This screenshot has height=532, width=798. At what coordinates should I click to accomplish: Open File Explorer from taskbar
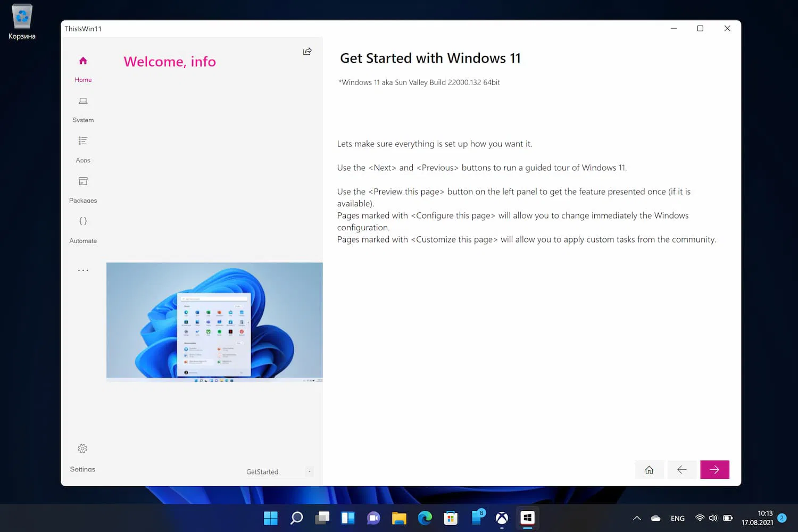[x=399, y=518]
